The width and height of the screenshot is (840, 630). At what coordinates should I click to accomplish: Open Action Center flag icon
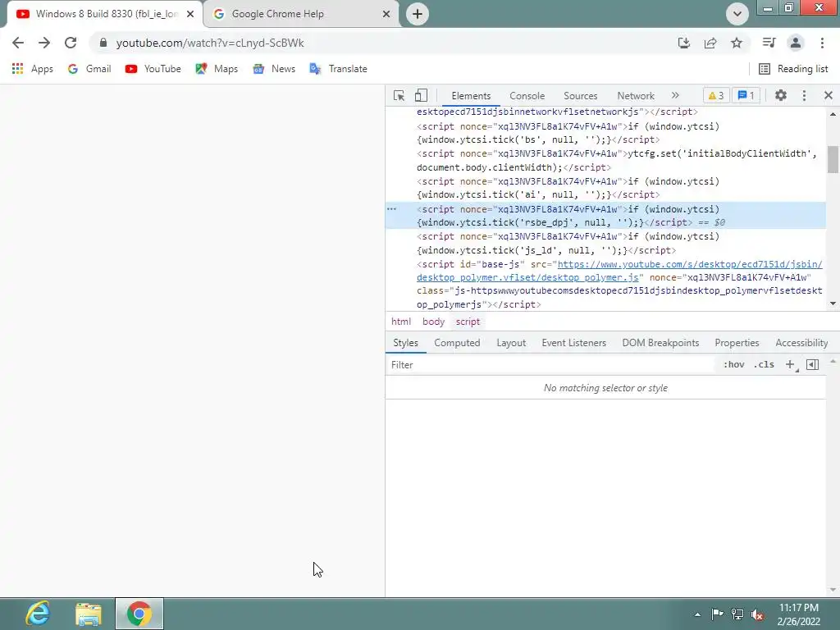point(717,614)
